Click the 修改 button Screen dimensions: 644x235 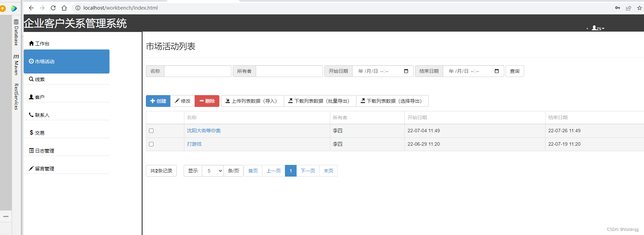pyautogui.click(x=183, y=101)
